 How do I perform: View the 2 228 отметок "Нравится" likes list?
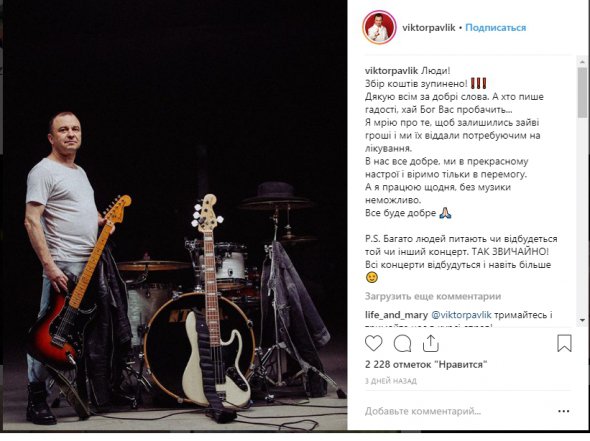[x=426, y=364]
